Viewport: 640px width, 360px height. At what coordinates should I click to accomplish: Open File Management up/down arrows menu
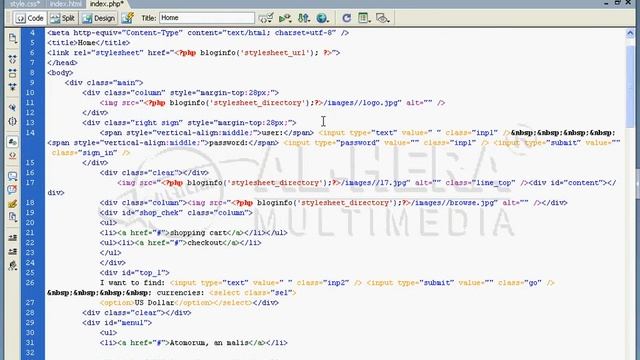point(304,18)
